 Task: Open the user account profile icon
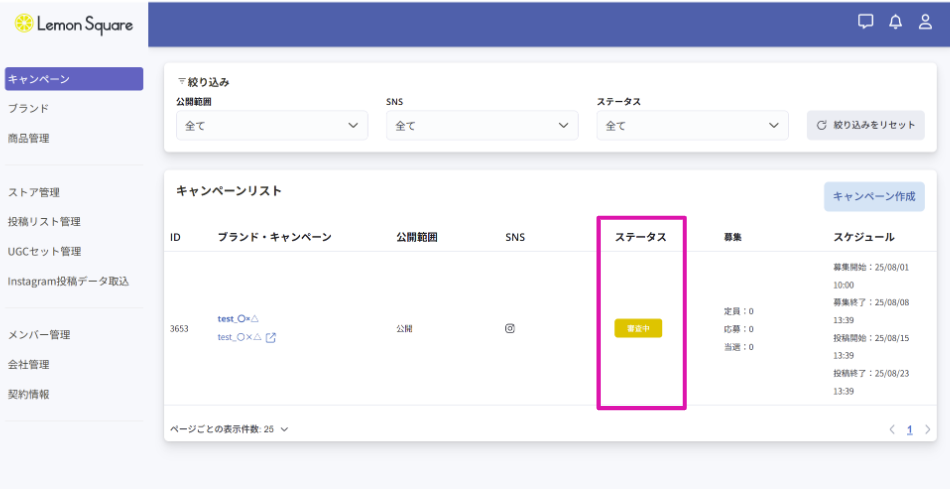[925, 22]
